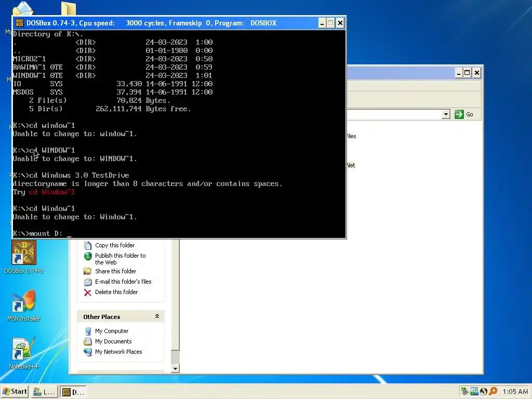This screenshot has height=399, width=532.
Task: Click Share this folder link
Action: click(x=115, y=271)
